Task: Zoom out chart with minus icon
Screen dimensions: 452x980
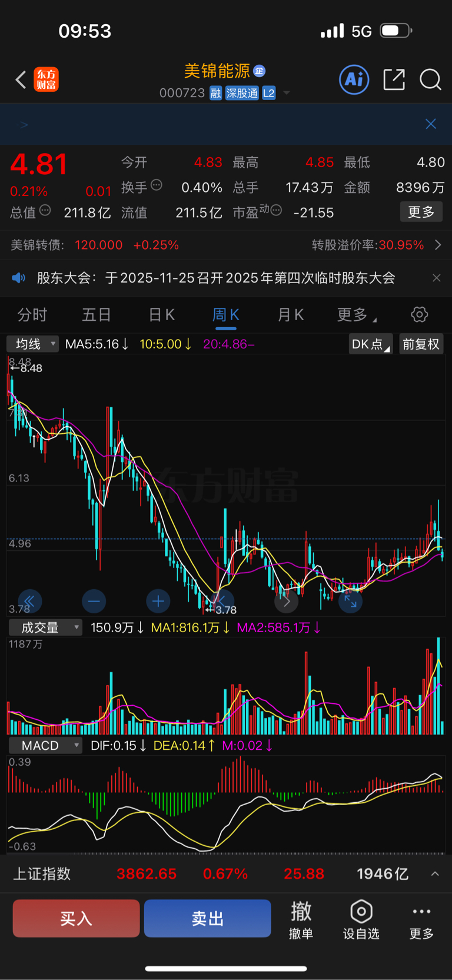Action: point(94,601)
